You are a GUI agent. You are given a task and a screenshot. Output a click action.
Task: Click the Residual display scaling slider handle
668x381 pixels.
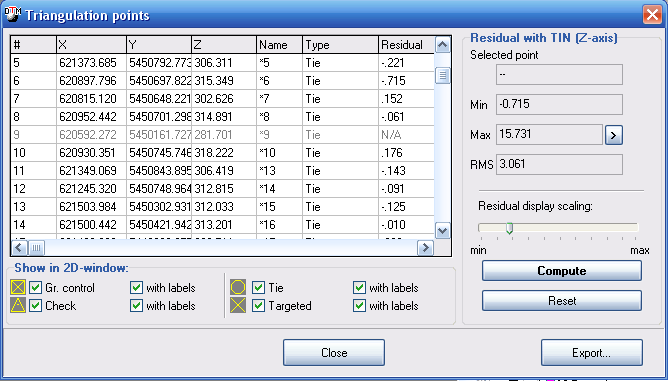coord(509,228)
